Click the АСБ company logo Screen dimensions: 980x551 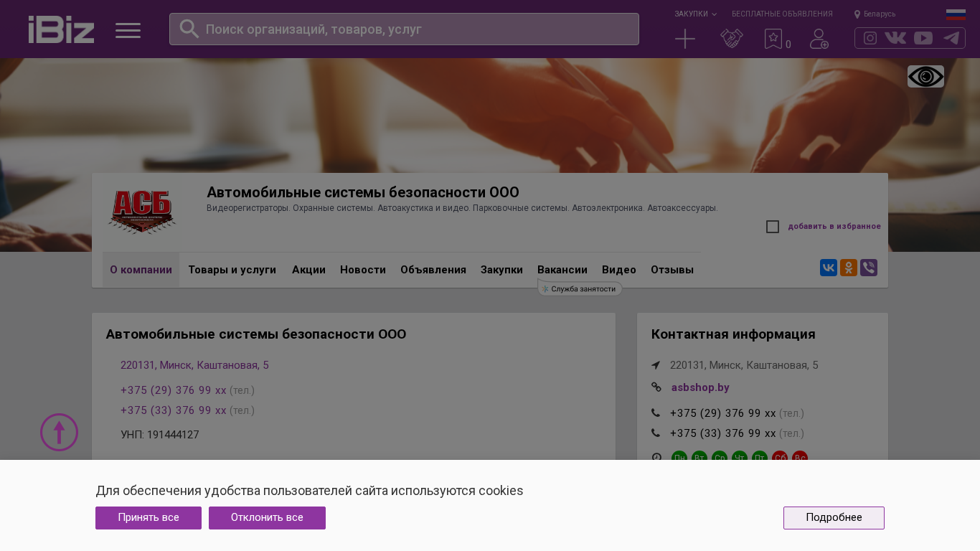click(142, 212)
